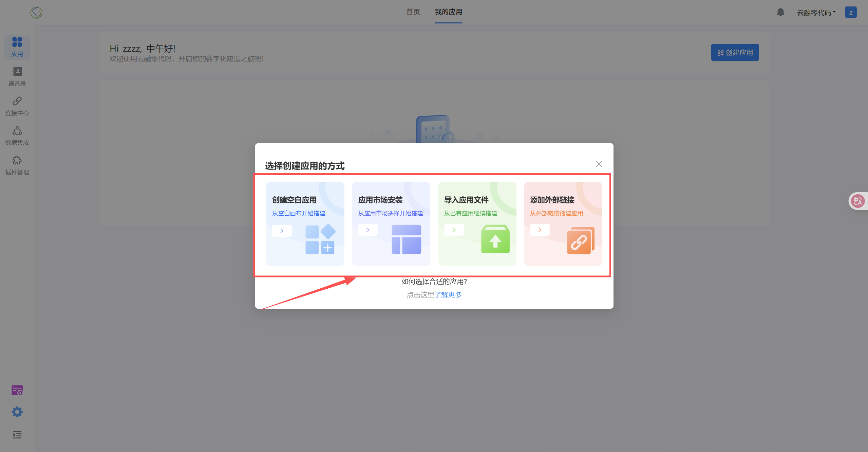Click arrow under 创建空白应用 card
This screenshot has width=868, height=452.
tap(282, 231)
